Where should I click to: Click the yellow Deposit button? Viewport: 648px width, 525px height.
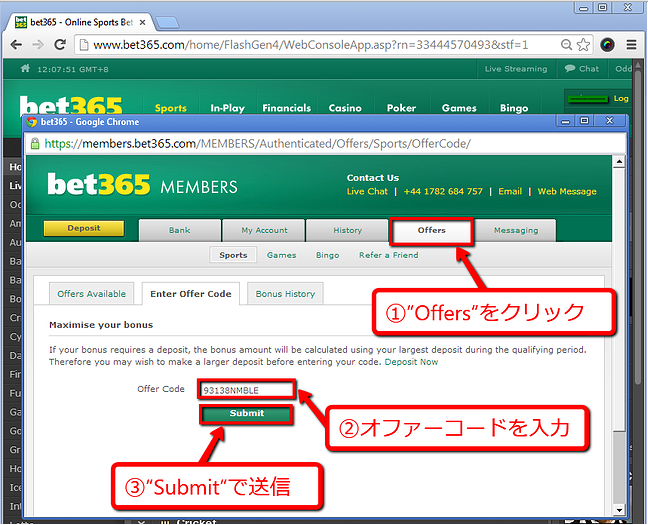84,228
